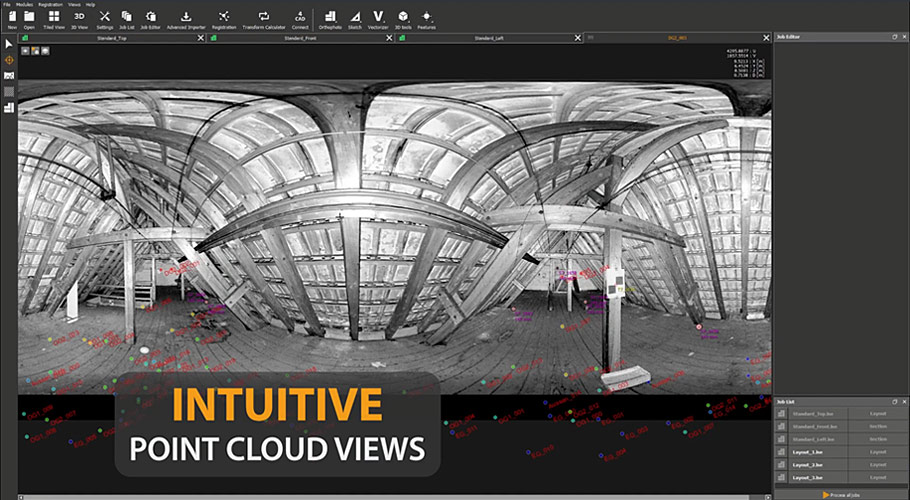Click the Process all jobs button
This screenshot has width=910, height=500.
pyautogui.click(x=840, y=494)
